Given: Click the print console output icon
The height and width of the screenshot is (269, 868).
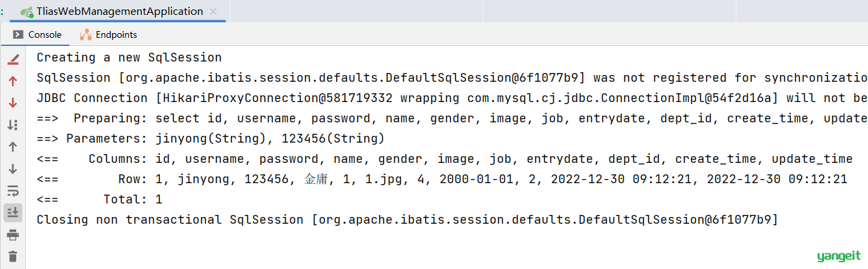Looking at the screenshot, I should pos(13,235).
